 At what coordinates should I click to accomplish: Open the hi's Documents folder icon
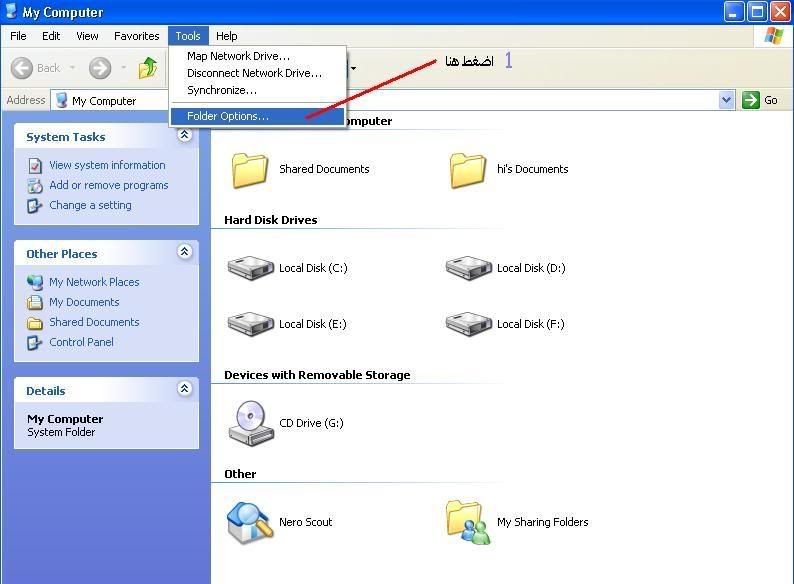tap(467, 170)
